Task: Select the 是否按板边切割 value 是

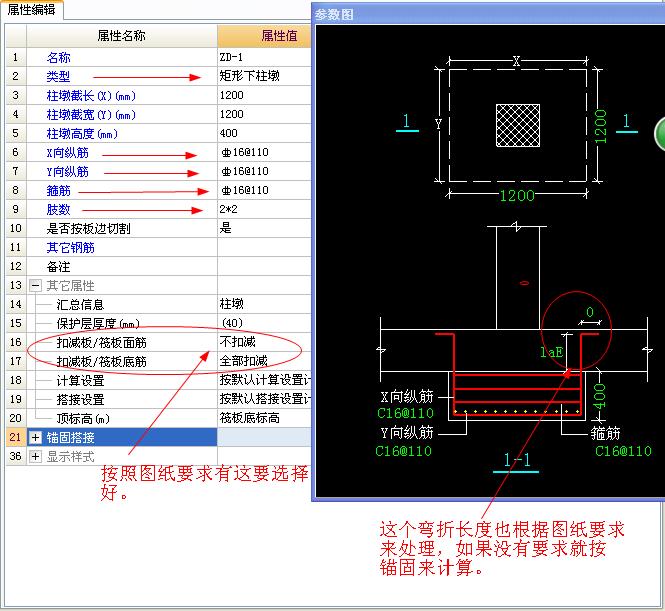Action: point(264,228)
